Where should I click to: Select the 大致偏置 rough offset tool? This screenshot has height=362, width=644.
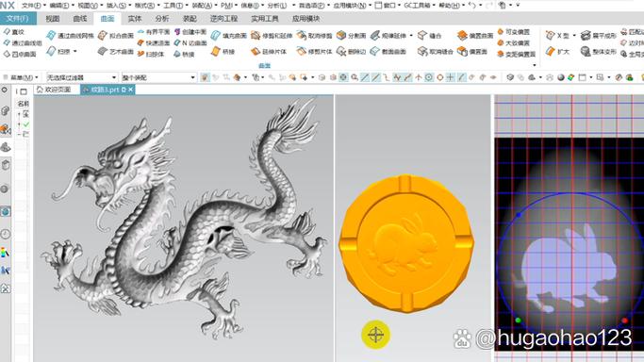click(x=513, y=42)
